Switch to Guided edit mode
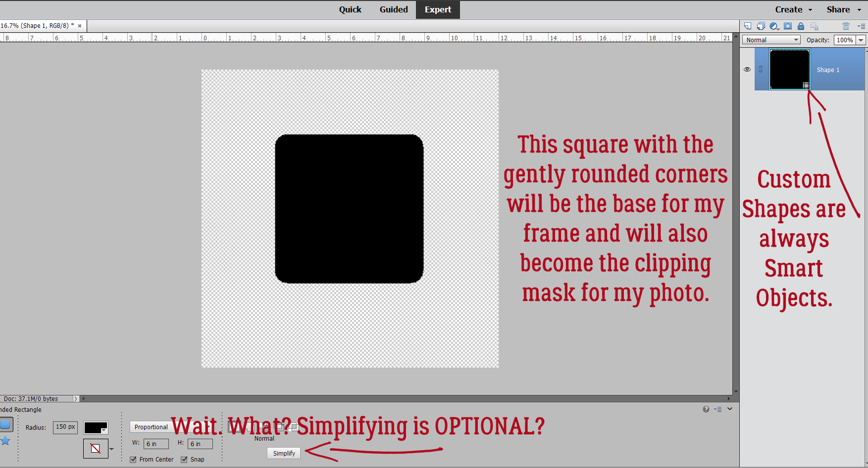 pos(394,9)
